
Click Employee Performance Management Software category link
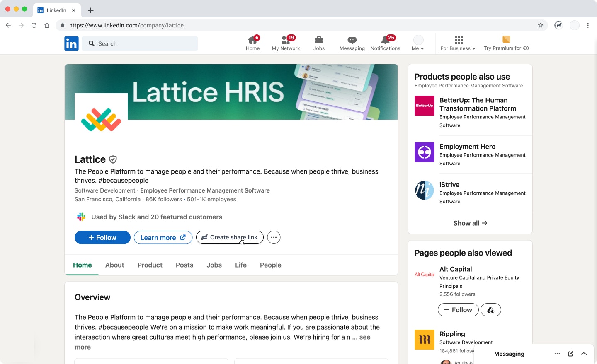(205, 190)
